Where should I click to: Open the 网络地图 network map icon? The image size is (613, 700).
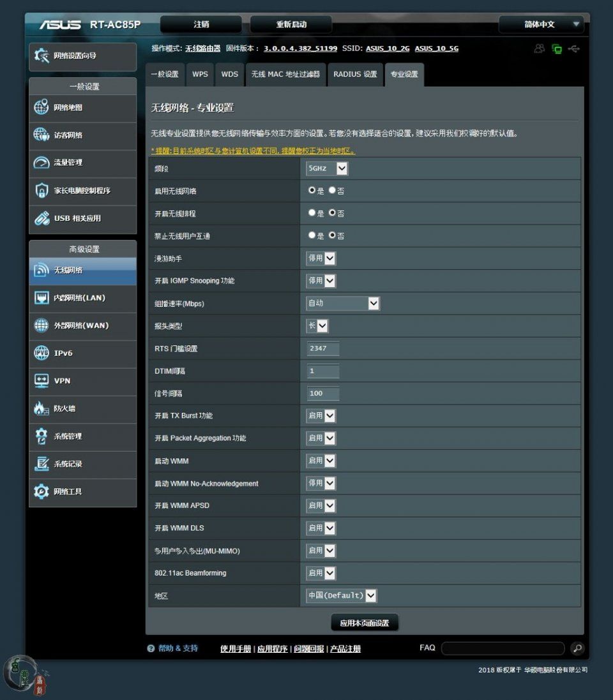pos(42,108)
